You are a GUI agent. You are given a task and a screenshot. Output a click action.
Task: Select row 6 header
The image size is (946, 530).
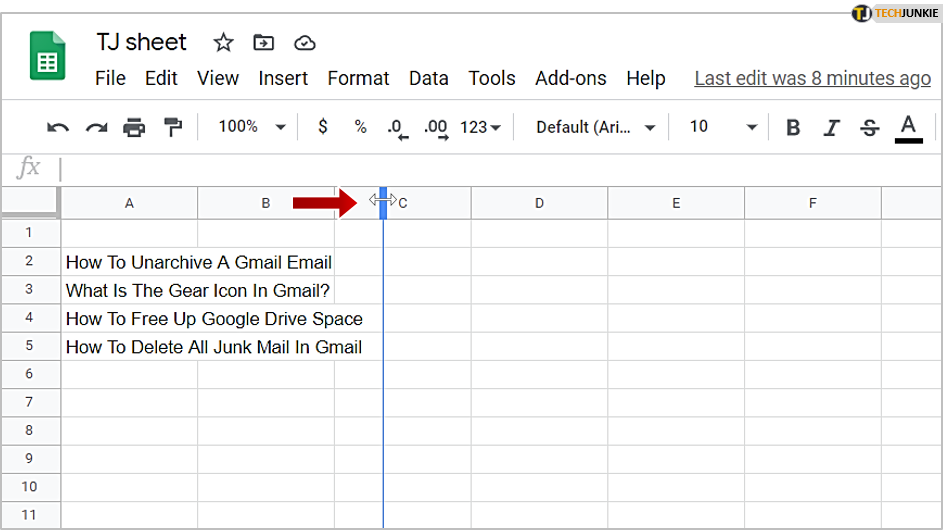tap(30, 374)
